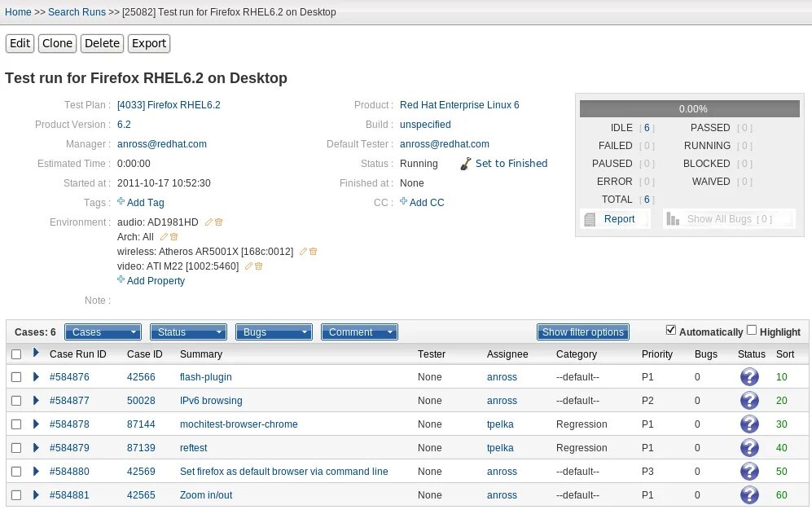
Task: Toggle the select-all cases checkbox in header
Action: (x=16, y=354)
